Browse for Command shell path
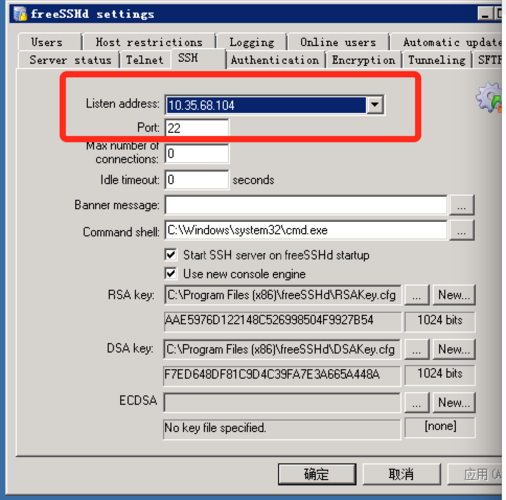This screenshot has height=500, width=506. point(462,230)
